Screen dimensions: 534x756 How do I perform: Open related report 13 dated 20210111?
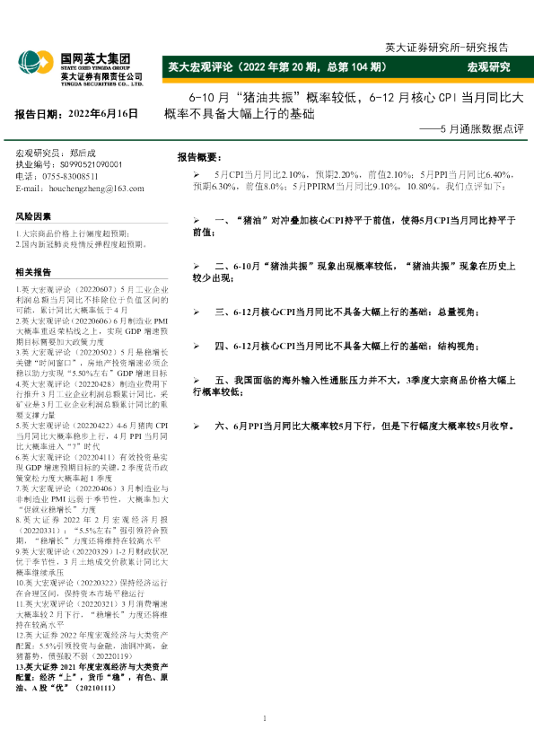[92, 677]
